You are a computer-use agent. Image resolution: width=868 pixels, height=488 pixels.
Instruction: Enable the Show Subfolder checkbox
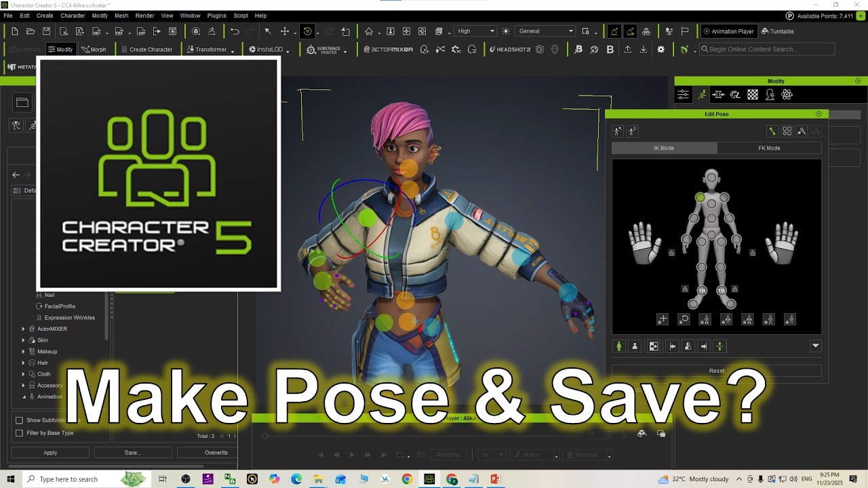pos(19,420)
